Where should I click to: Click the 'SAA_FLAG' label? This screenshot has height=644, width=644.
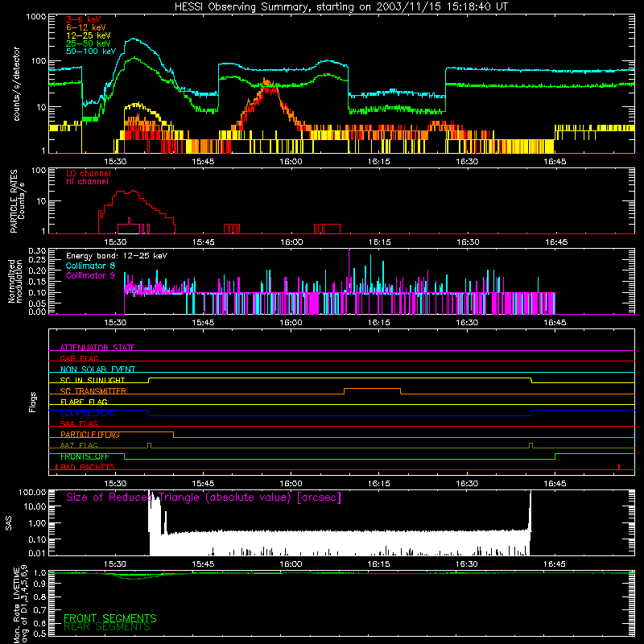(79, 423)
